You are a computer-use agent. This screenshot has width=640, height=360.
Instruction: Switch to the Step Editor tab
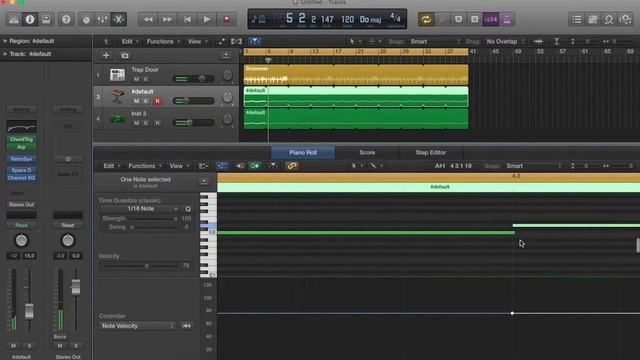[431, 152]
